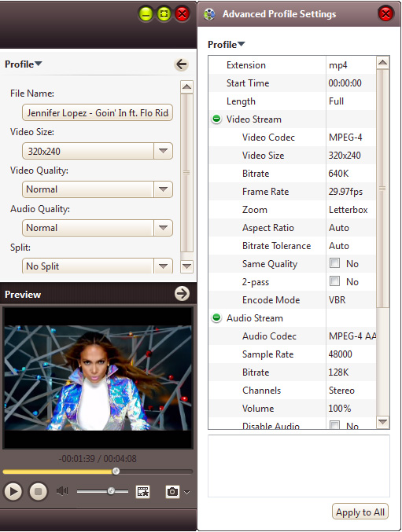Click scroll up arrow in settings list

(382, 62)
